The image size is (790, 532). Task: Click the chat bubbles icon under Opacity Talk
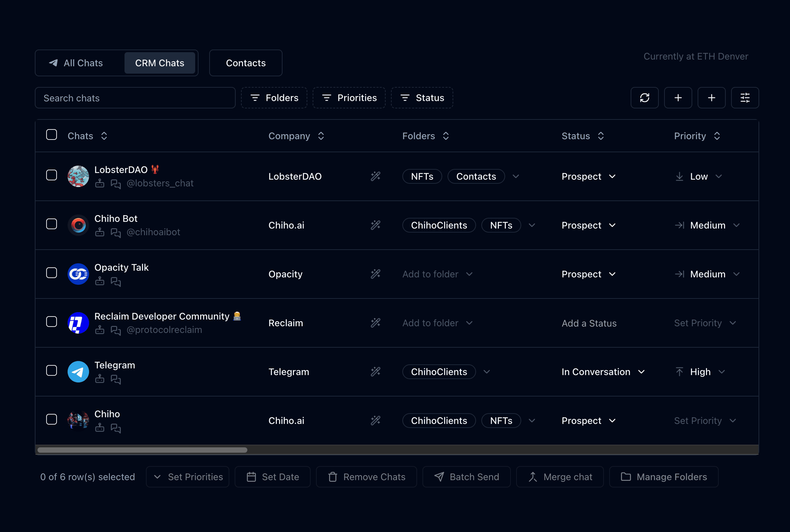click(116, 281)
